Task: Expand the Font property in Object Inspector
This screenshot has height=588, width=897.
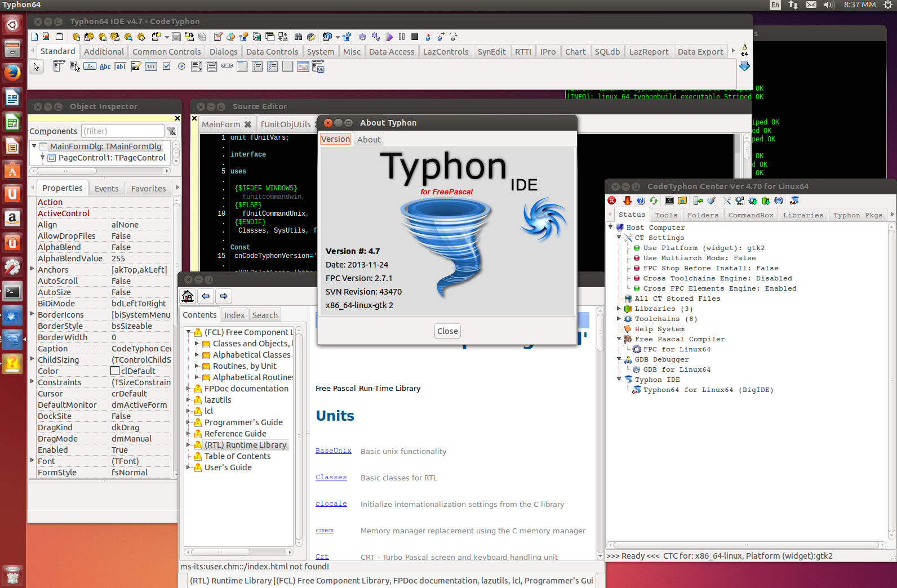Action: click(32, 460)
